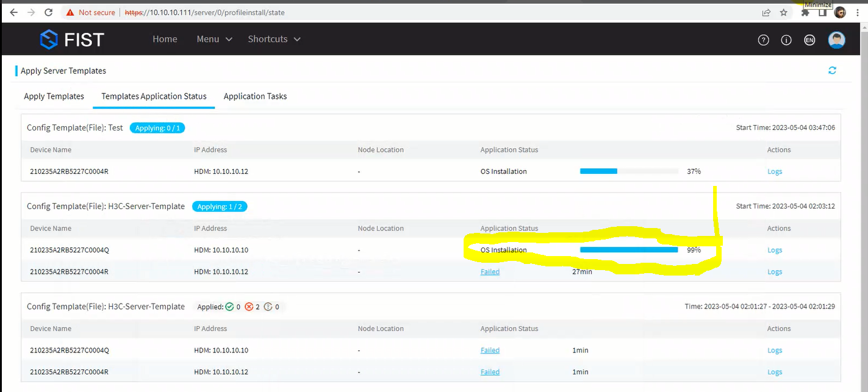The height and width of the screenshot is (392, 868).
Task: Click the 37% OS installation progress bar
Action: [629, 171]
